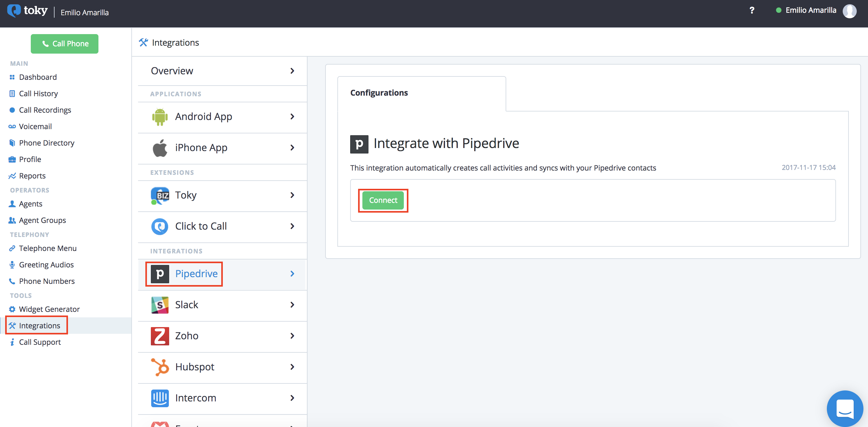The width and height of the screenshot is (868, 427).
Task: Open the chat bubble widget
Action: [x=845, y=408]
